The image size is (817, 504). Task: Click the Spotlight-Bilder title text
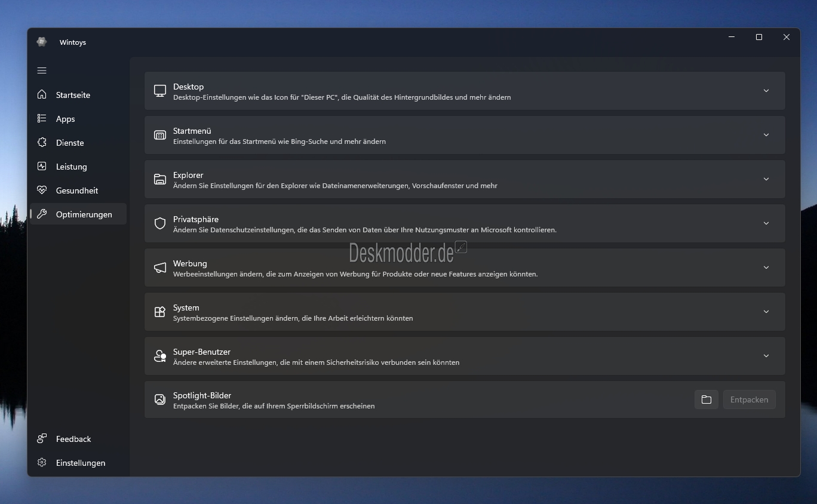click(x=202, y=395)
